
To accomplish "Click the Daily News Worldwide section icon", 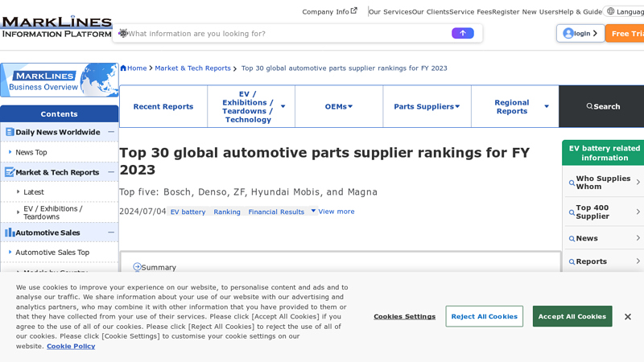I will 10,132.
